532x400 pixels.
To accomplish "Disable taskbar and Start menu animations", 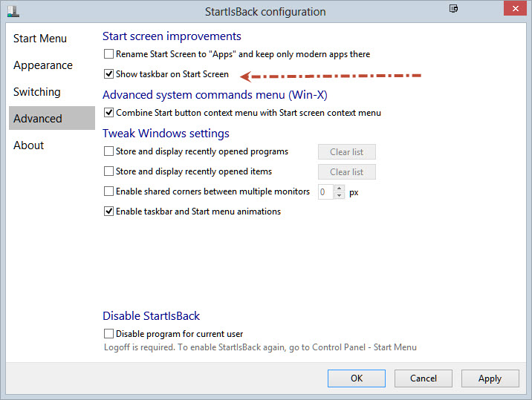I will (x=109, y=212).
